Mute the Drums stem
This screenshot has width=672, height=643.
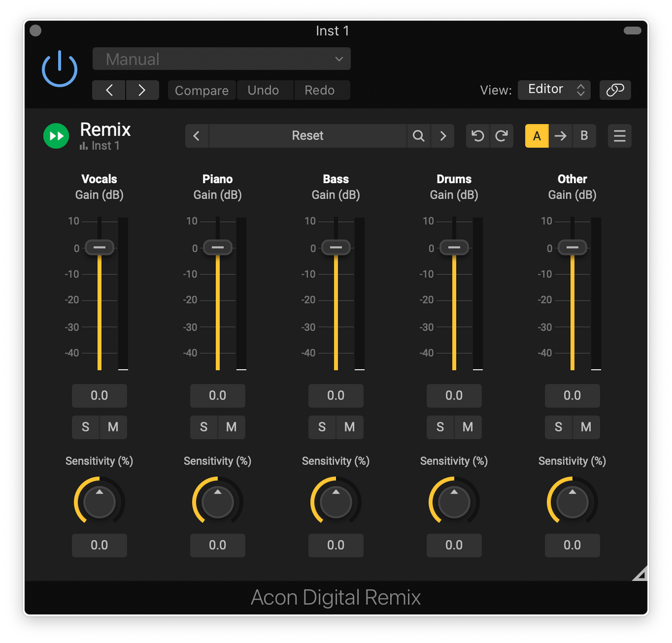pos(468,427)
